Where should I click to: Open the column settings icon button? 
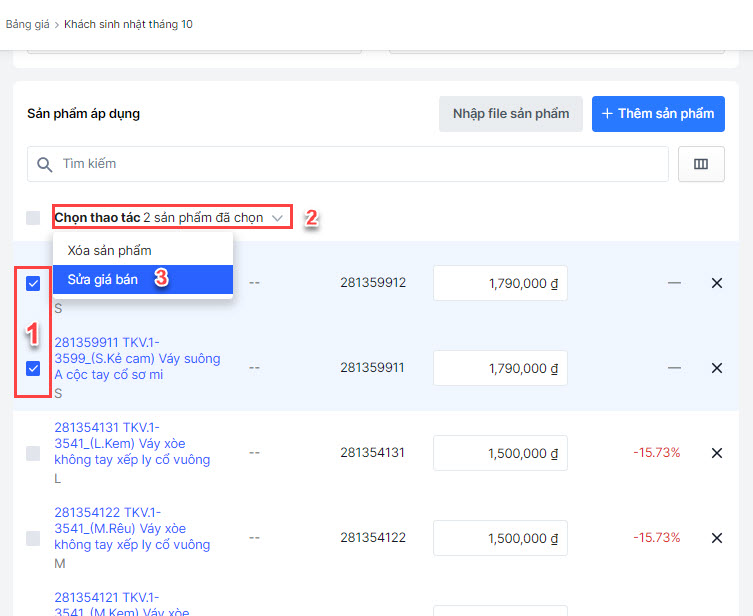pos(701,164)
